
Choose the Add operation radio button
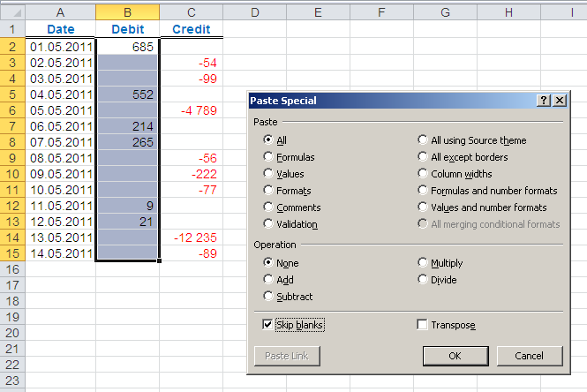click(268, 280)
